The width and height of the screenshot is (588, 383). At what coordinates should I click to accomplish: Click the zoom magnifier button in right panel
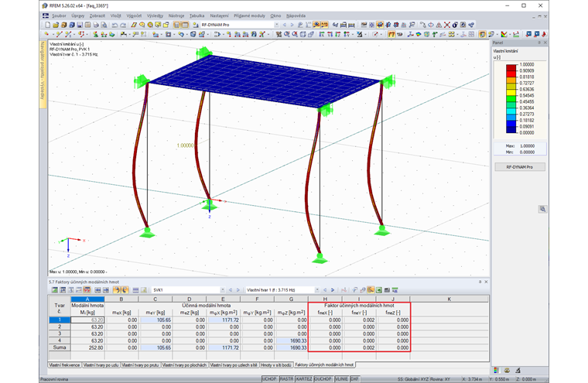(x=542, y=209)
